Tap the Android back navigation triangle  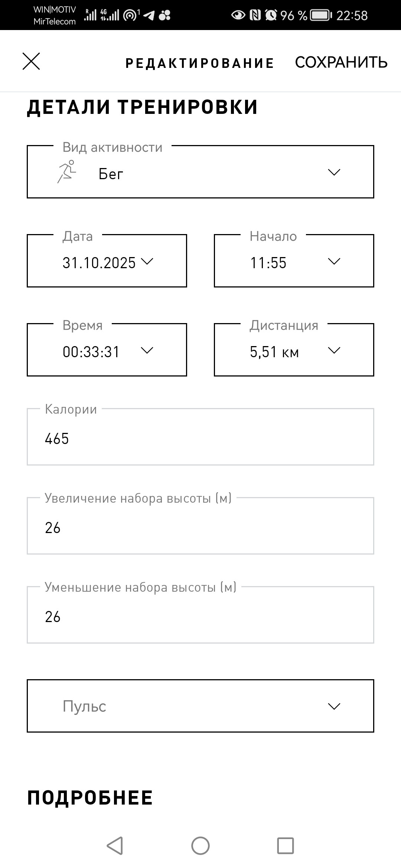pos(115,846)
